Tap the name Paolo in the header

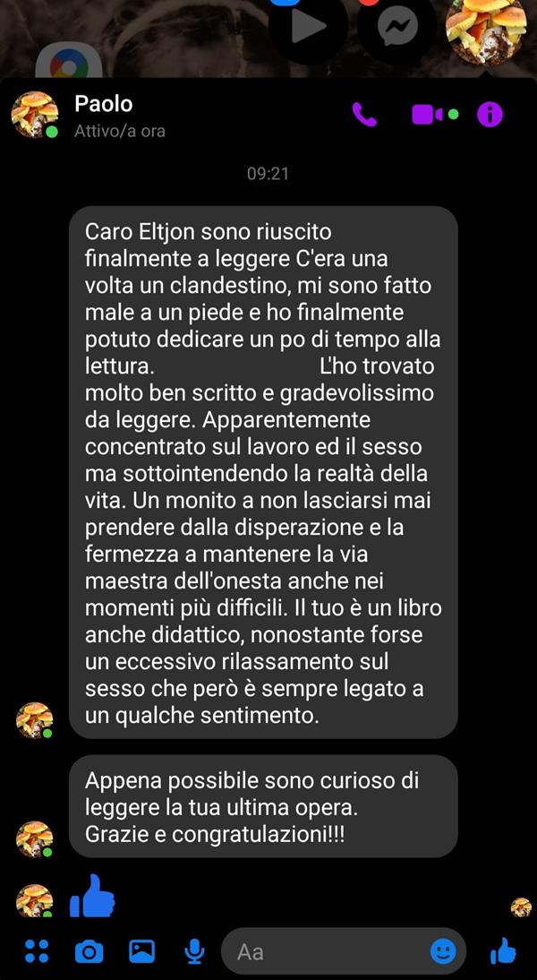104,103
